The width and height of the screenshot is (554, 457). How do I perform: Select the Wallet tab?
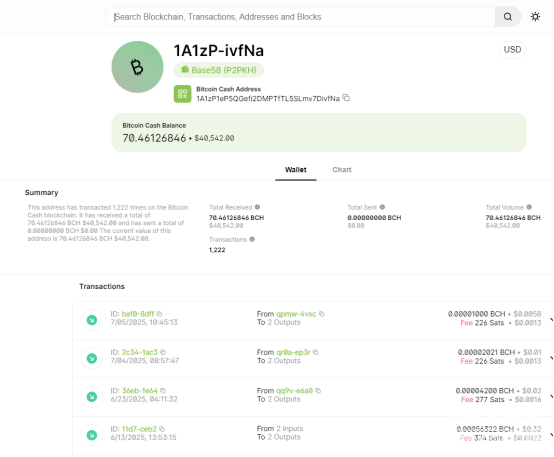(296, 170)
